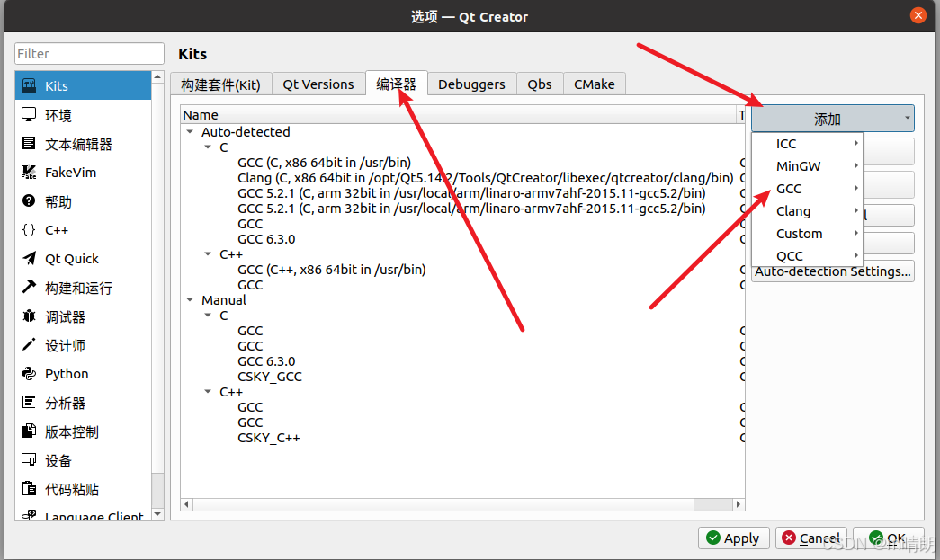The width and height of the screenshot is (940, 560).
Task: Choose GCC from the add menu
Action: tap(807, 189)
